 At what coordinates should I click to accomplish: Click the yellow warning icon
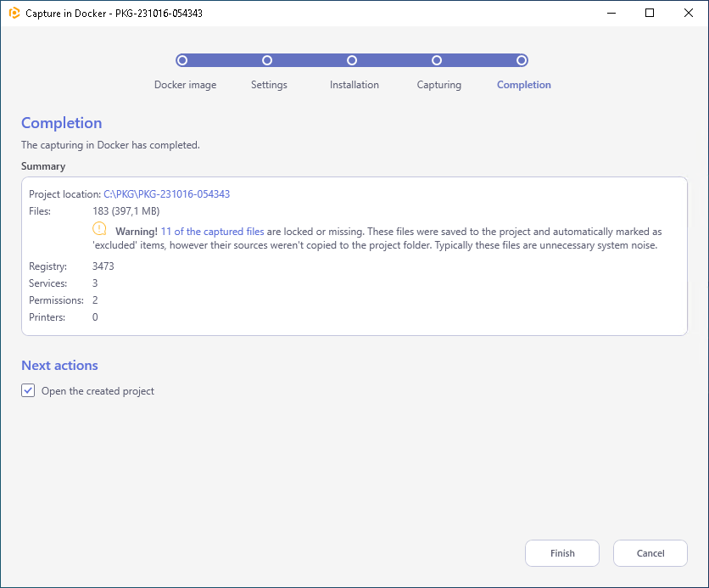pos(99,229)
